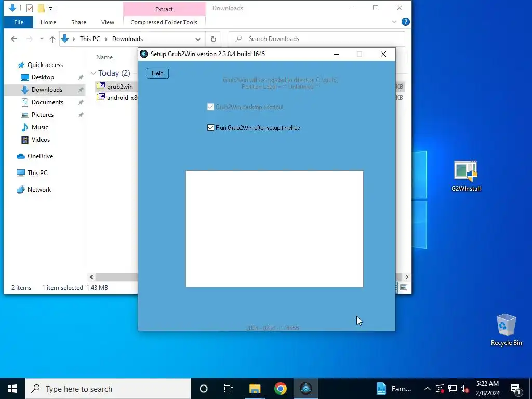The image size is (532, 399).
Task: Open recent locations dropdown in Explorer
Action: (42, 39)
